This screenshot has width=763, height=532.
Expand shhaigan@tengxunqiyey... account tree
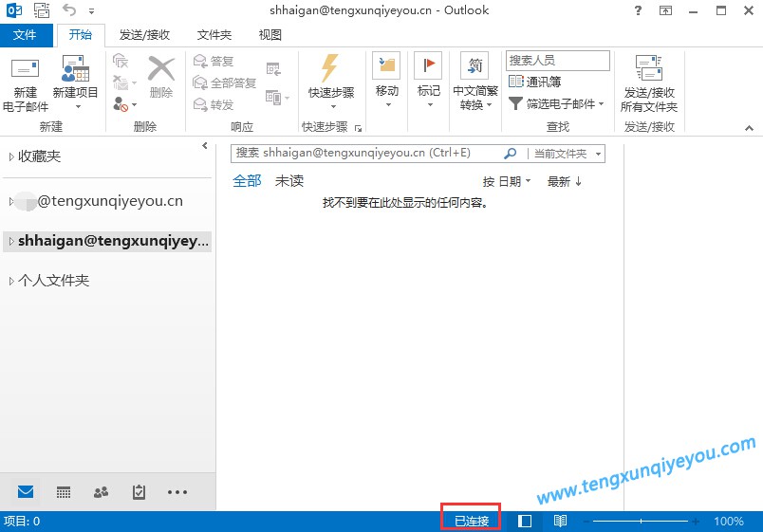(11, 241)
